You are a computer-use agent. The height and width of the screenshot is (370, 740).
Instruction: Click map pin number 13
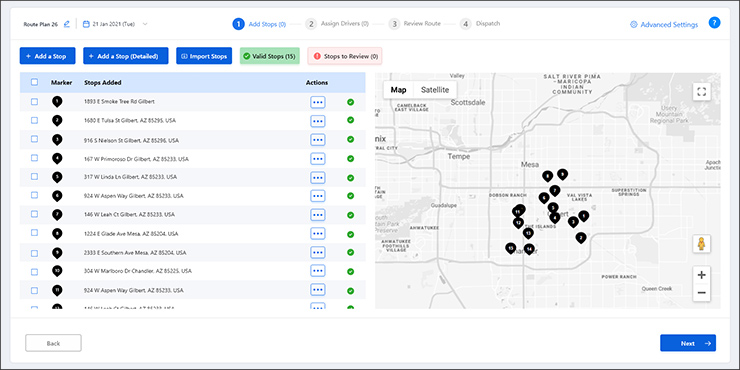click(x=528, y=232)
